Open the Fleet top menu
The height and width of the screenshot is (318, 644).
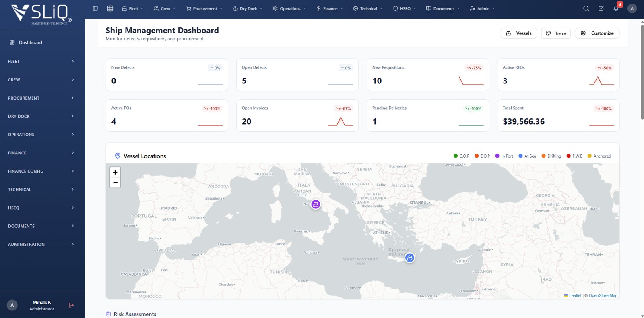pos(132,8)
